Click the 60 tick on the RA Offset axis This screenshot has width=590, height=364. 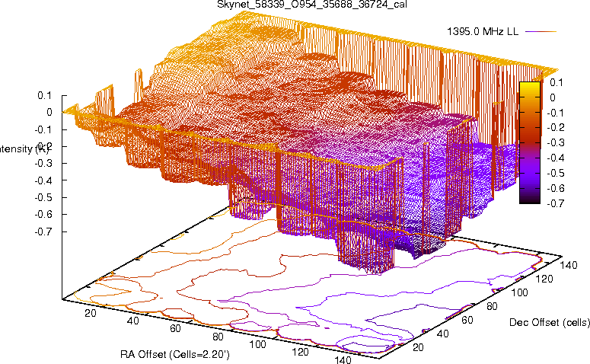175,329
